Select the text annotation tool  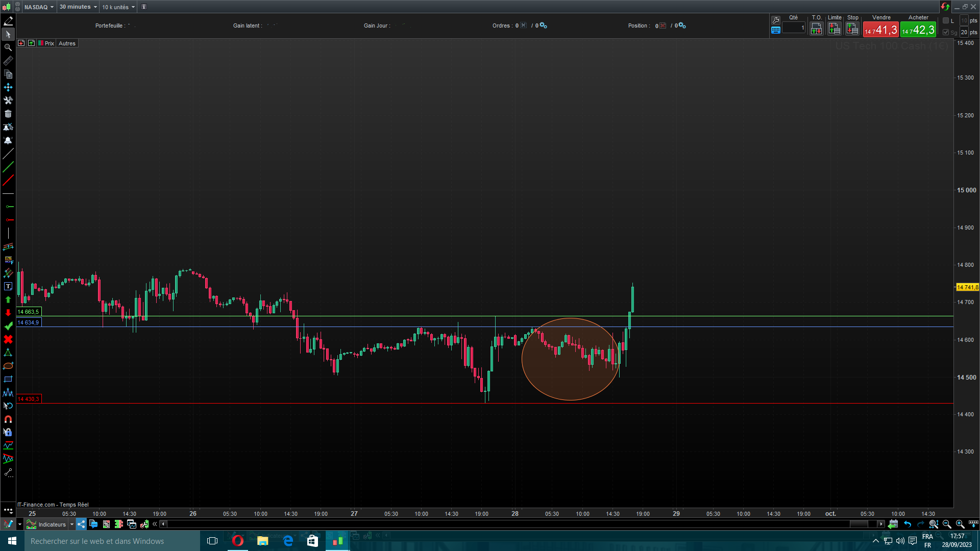(x=8, y=286)
